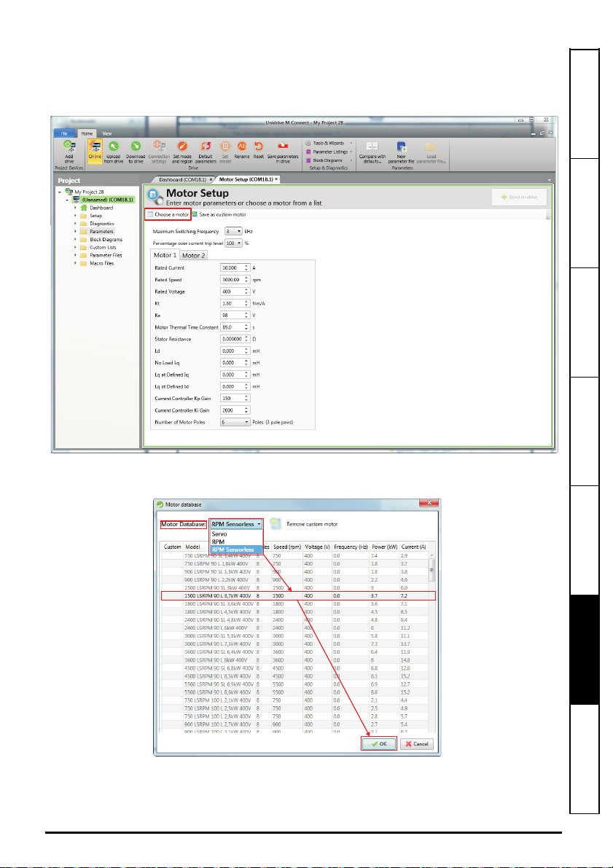Click the Current (A) column header
Image resolution: width=613 pixels, height=868 pixels.
tap(415, 547)
